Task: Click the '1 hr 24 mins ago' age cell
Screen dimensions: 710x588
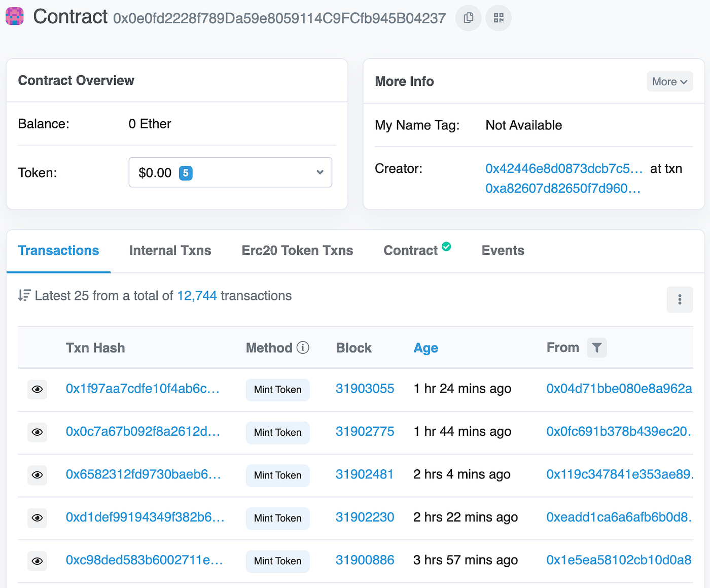Action: (462, 389)
